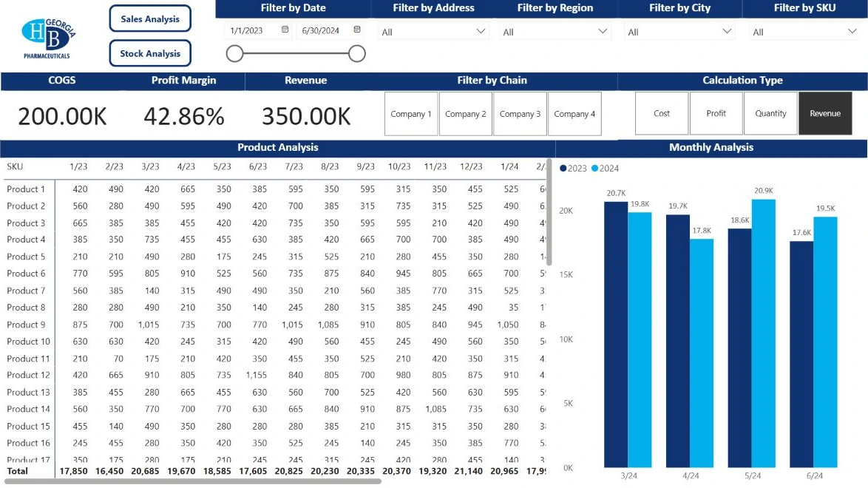868x488 pixels.
Task: Click the 1,155 value in Product 12 row
Action: coord(257,375)
